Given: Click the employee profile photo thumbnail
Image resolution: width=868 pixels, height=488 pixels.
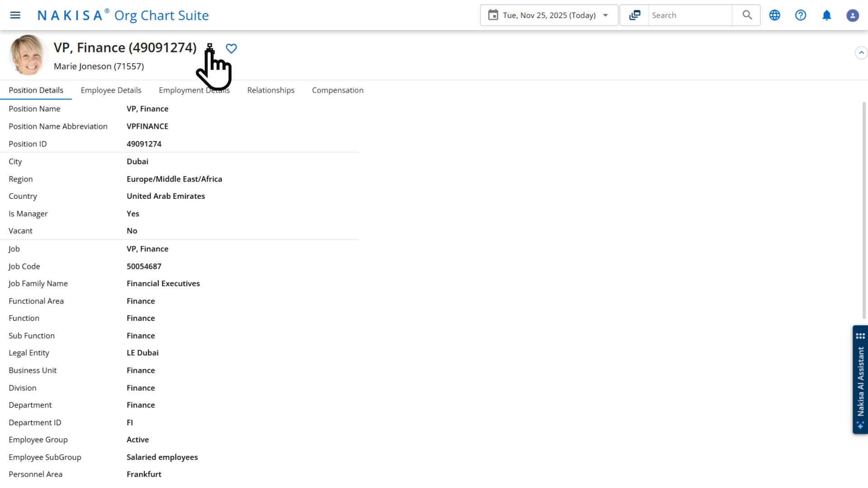Looking at the screenshot, I should (x=28, y=55).
